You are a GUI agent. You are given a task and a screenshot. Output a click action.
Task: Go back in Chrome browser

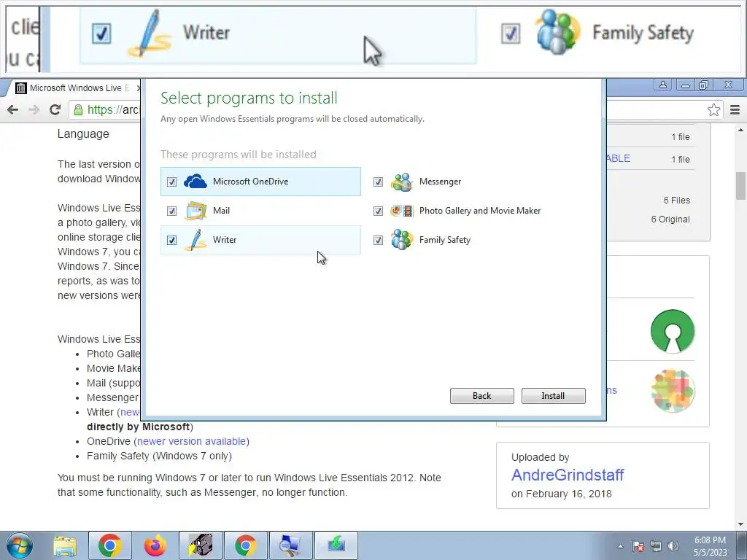point(13,110)
